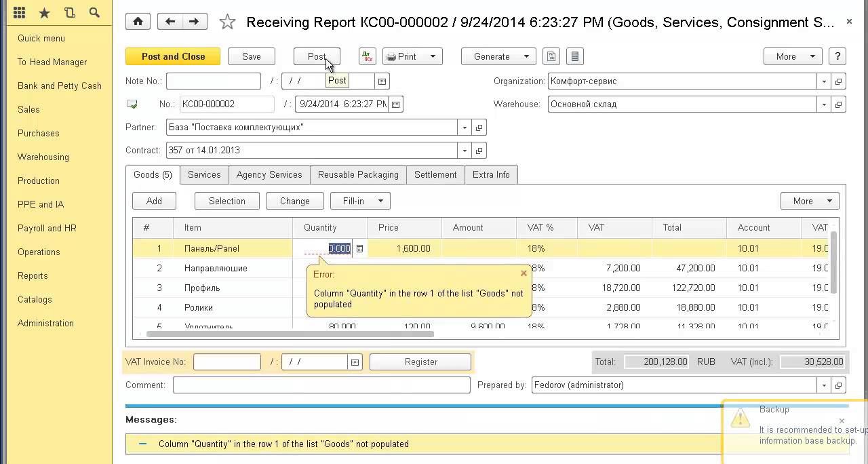Open the History icon in top-left panel
Image resolution: width=868 pixels, height=464 pixels.
[69, 13]
